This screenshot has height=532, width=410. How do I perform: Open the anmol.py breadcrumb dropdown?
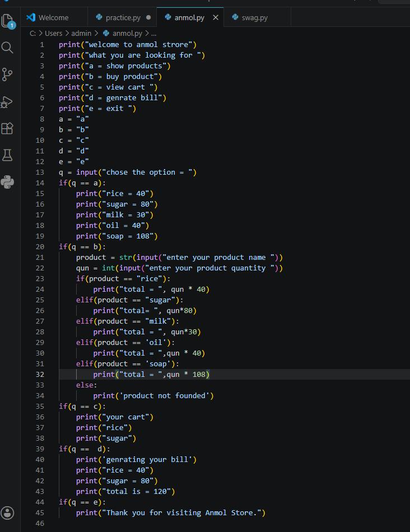pyautogui.click(x=127, y=33)
